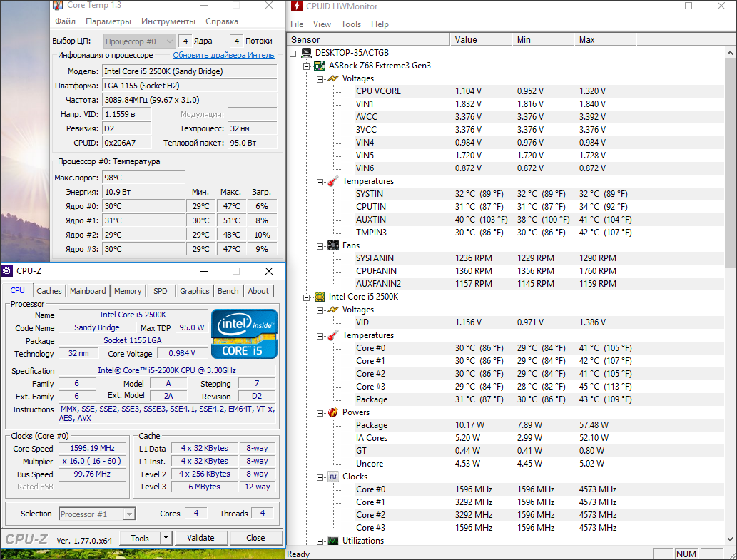The height and width of the screenshot is (560, 737).
Task: Click the motherboard Temperatures thermometer icon
Action: [x=332, y=181]
